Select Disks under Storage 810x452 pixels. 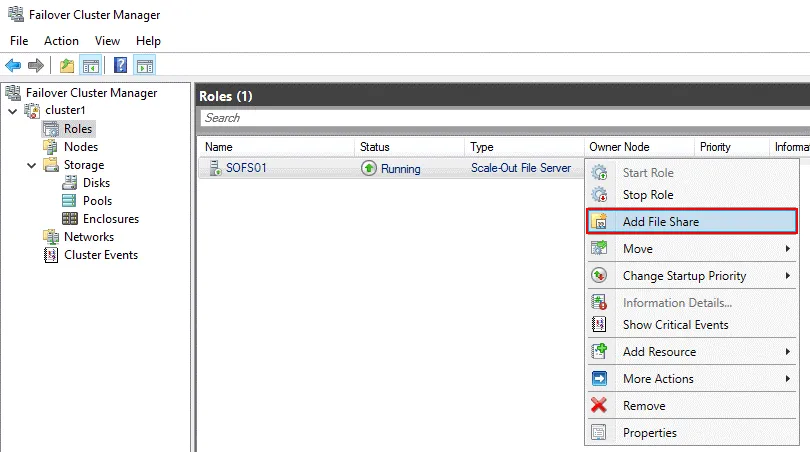click(x=97, y=183)
